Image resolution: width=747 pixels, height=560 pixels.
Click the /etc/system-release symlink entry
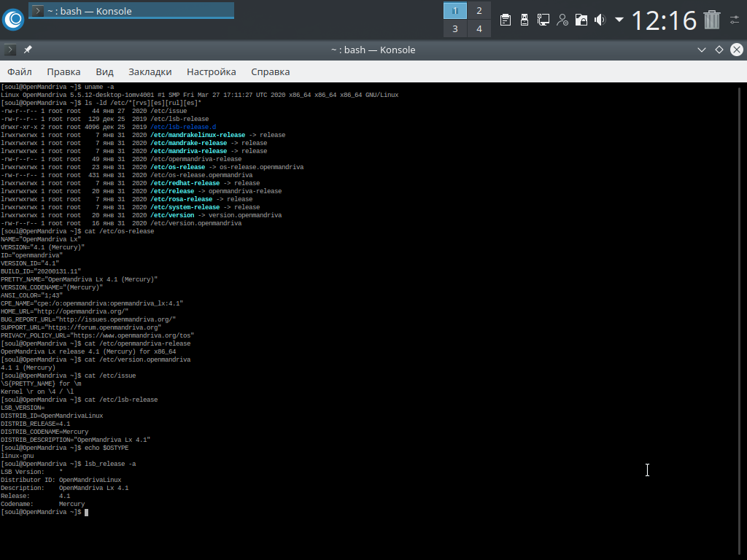pos(185,207)
